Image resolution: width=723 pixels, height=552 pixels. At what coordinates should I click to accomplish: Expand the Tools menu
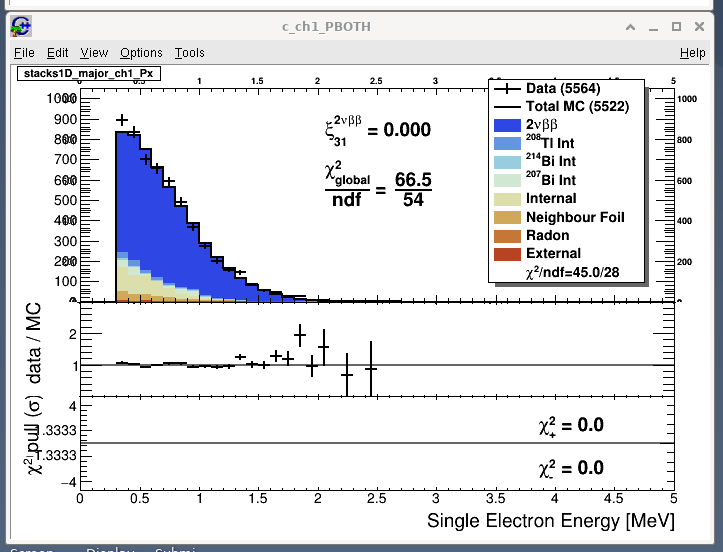click(x=189, y=53)
